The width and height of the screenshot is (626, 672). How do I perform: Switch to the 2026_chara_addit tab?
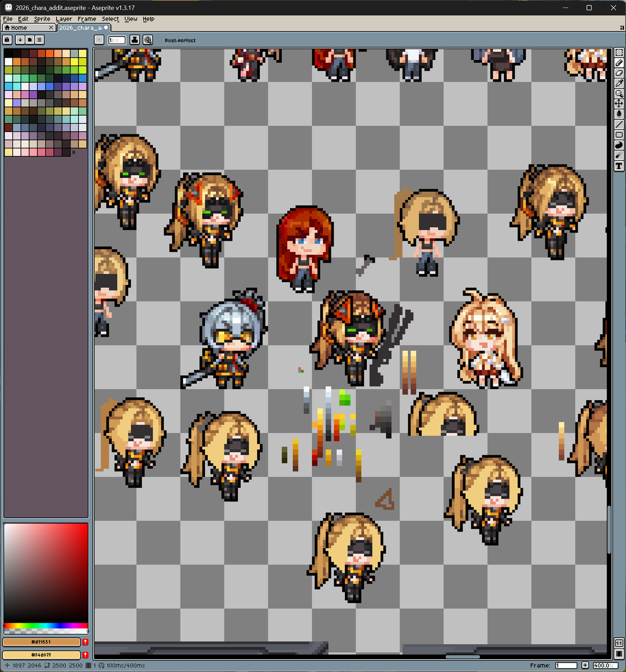[x=83, y=27]
